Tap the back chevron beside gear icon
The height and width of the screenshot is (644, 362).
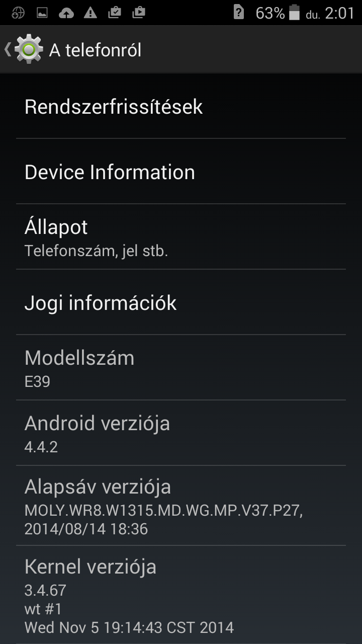pos(7,49)
